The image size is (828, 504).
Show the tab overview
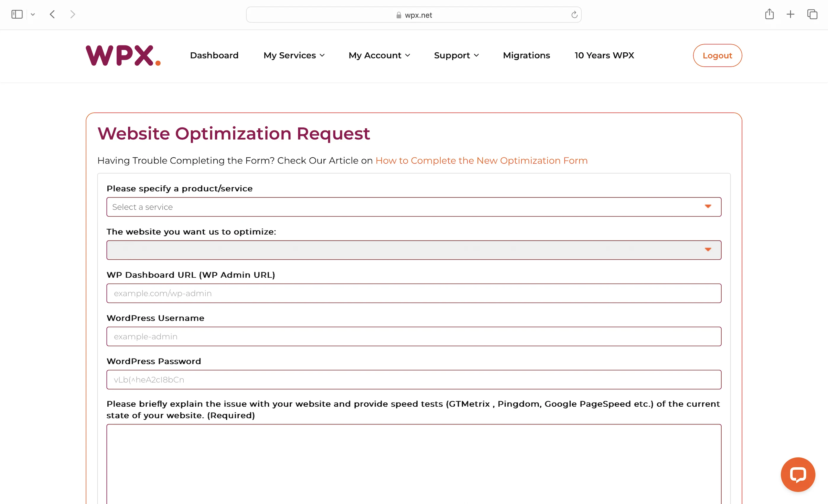click(x=812, y=14)
